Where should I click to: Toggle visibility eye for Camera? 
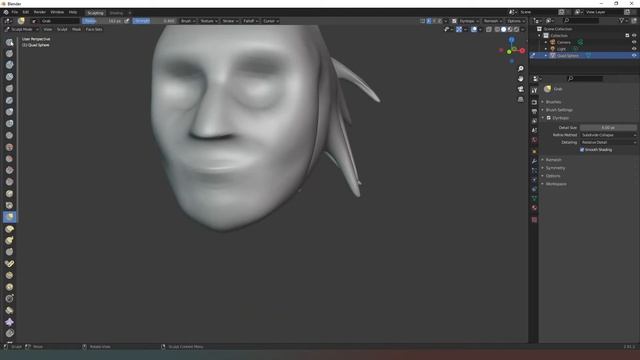[x=634, y=42]
